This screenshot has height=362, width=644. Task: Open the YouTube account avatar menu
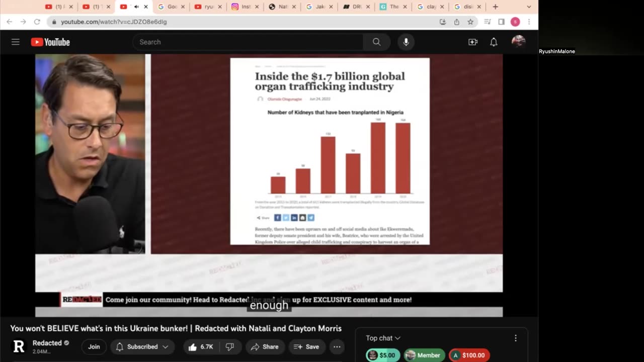click(518, 42)
